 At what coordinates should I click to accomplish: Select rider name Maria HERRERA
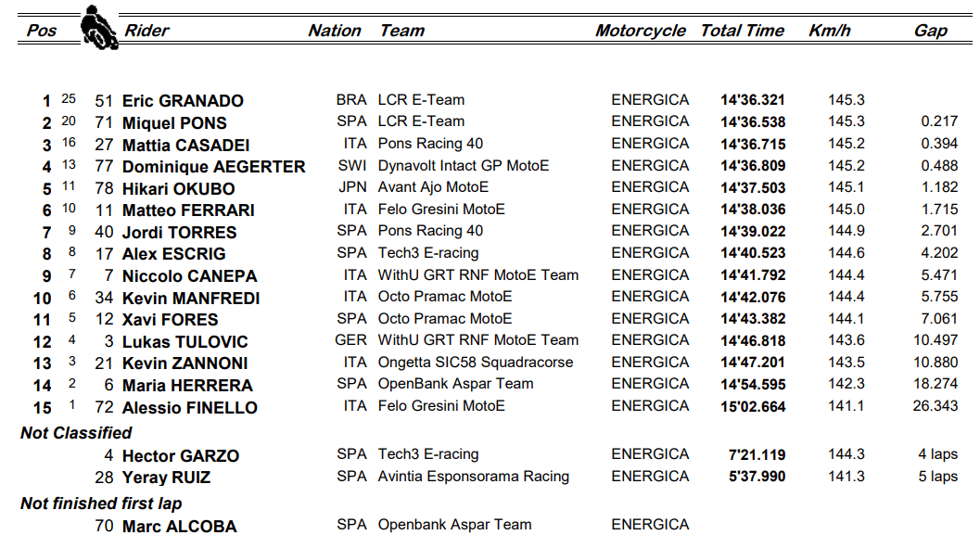(187, 386)
